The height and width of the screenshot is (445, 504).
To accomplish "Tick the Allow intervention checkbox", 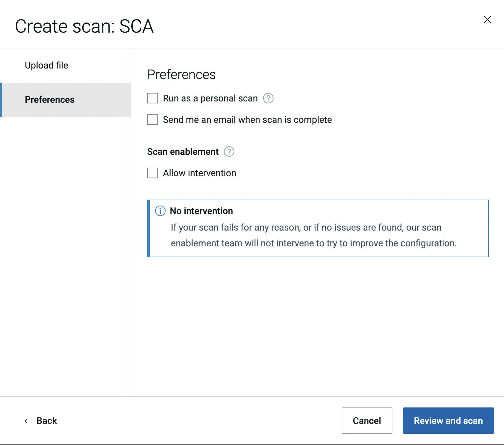I will [x=152, y=173].
